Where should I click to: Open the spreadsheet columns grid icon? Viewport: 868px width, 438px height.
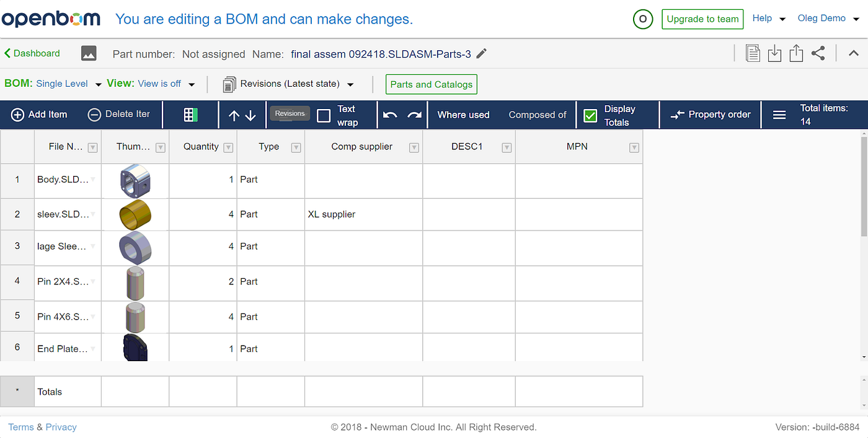(x=190, y=115)
